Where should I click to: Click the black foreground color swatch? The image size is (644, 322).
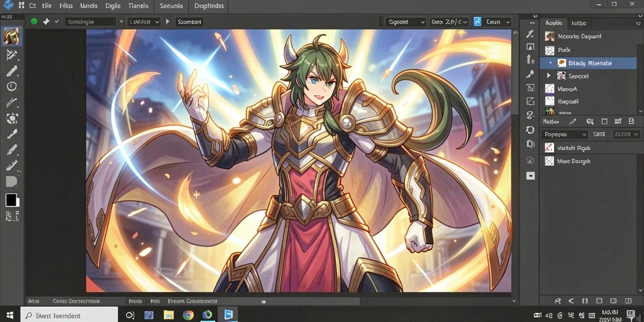[11, 200]
